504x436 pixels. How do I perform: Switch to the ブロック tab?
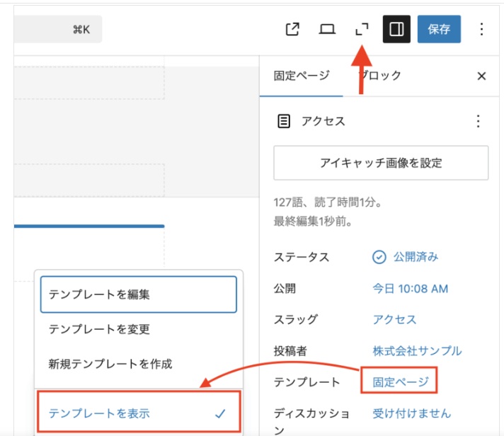379,76
